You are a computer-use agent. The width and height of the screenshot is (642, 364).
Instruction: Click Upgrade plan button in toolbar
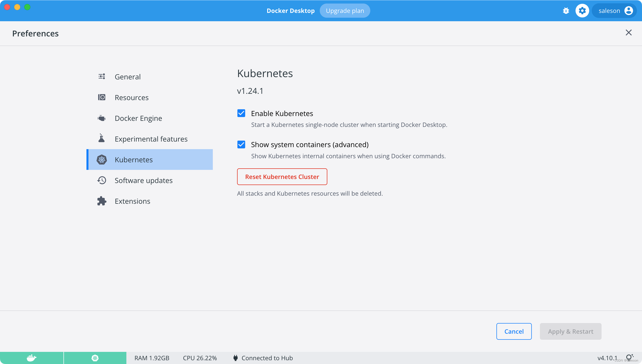pos(345,11)
